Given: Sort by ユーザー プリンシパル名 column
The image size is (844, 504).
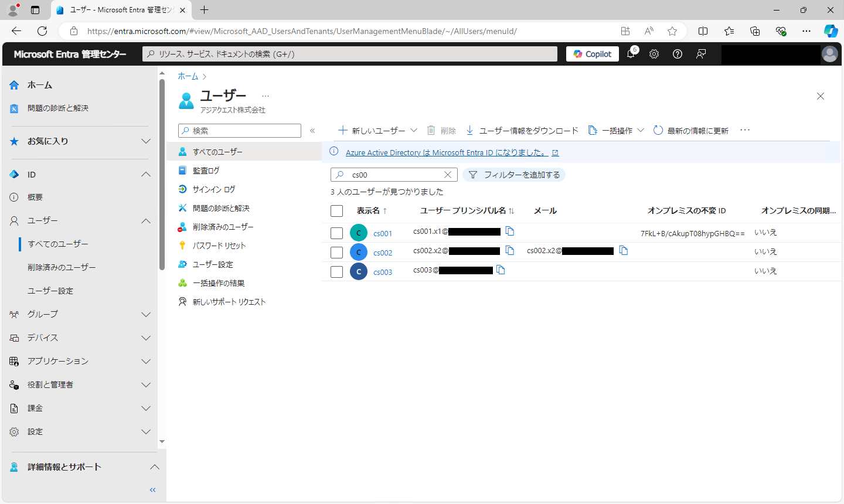Looking at the screenshot, I should (x=467, y=211).
